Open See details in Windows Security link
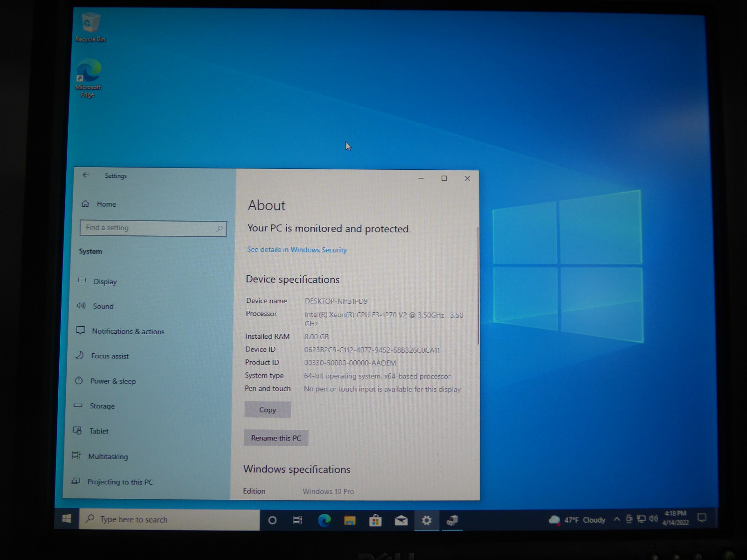Image resolution: width=747 pixels, height=560 pixels. pos(297,250)
